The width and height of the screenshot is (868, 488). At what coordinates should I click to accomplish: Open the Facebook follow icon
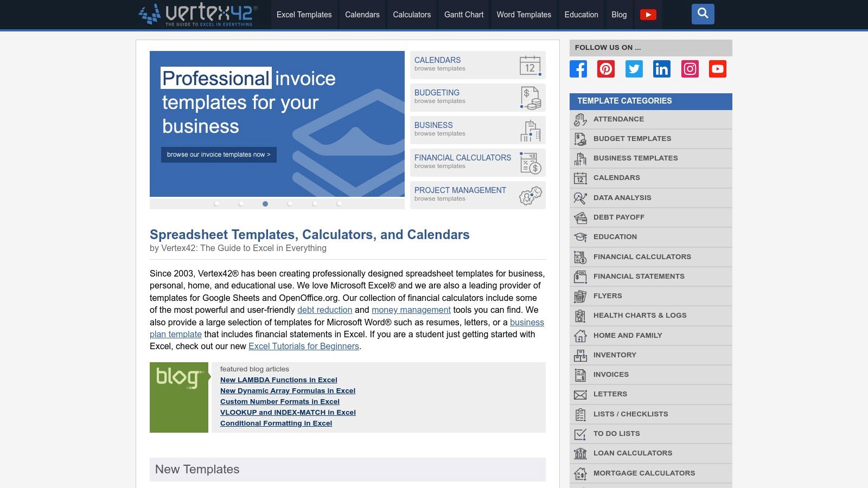coord(578,69)
